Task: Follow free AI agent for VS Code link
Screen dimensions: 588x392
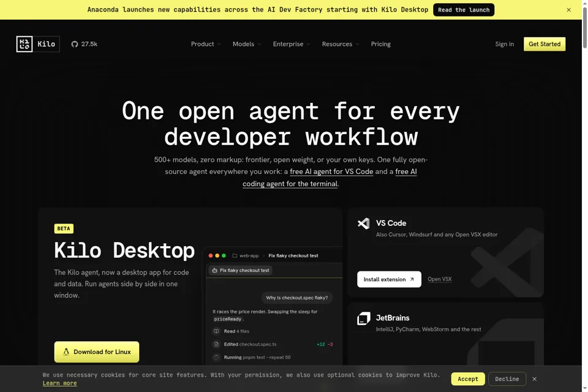Action: 331,171
